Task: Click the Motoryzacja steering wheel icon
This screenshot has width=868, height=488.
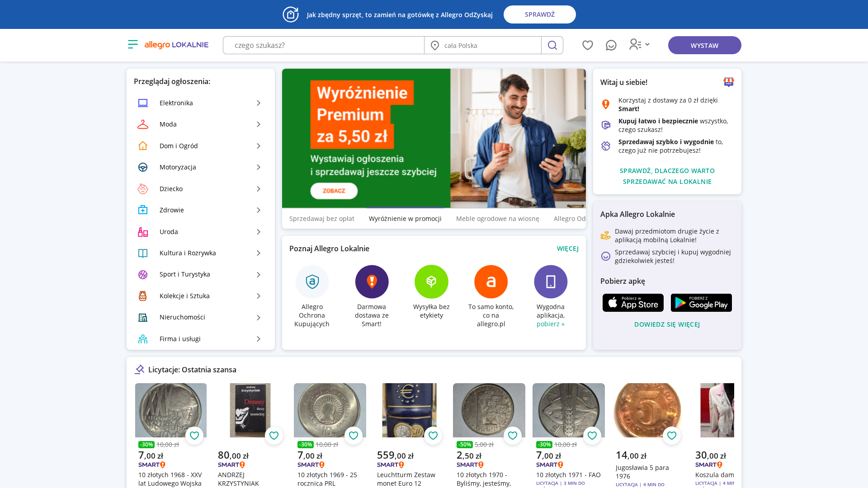Action: (x=143, y=167)
